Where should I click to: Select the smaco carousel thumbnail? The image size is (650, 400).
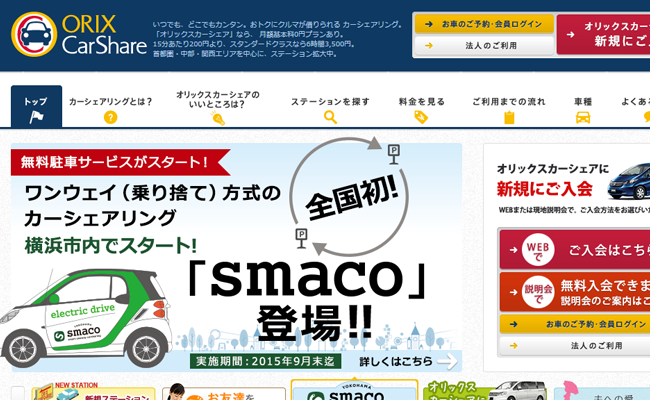[x=354, y=390]
